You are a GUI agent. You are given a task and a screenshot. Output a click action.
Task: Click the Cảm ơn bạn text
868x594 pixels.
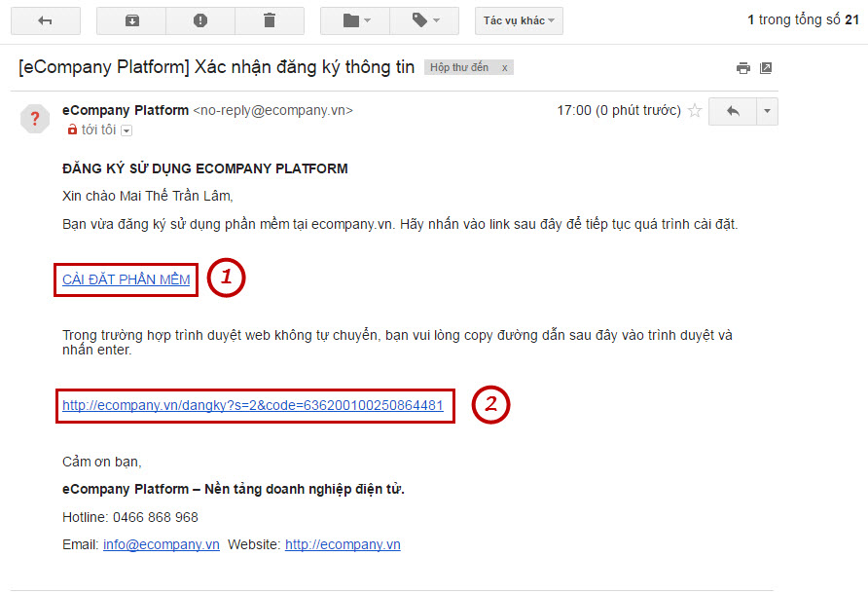pos(102,462)
